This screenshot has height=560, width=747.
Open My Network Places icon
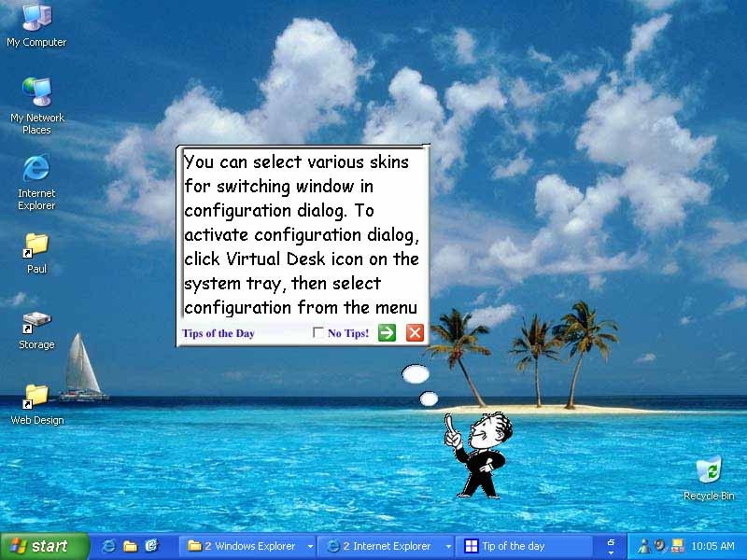coord(36,105)
